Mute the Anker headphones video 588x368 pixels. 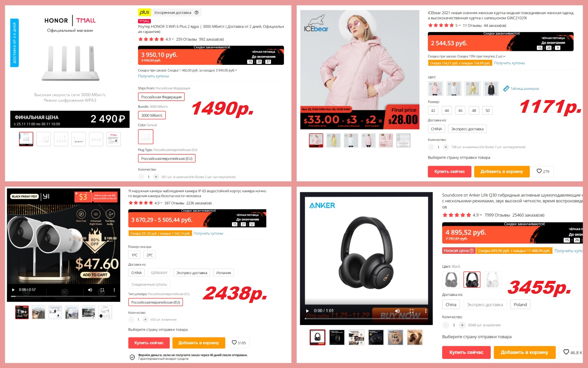point(397,311)
